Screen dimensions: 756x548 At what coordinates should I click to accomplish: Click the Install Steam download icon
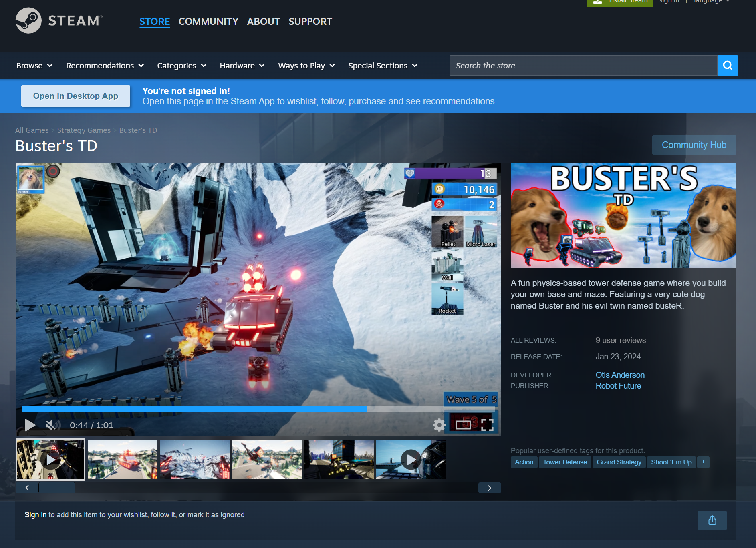597,2
